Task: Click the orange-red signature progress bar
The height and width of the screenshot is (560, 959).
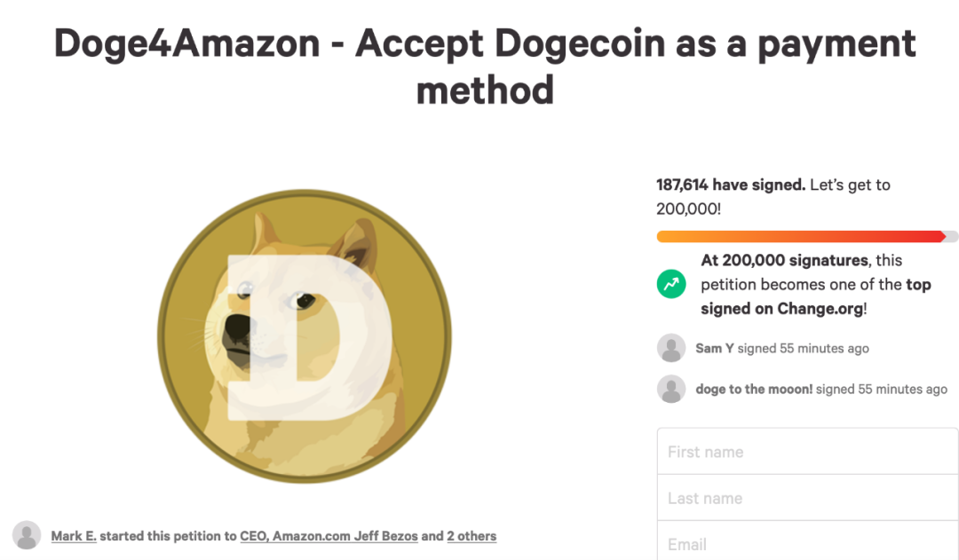Action: (x=799, y=236)
